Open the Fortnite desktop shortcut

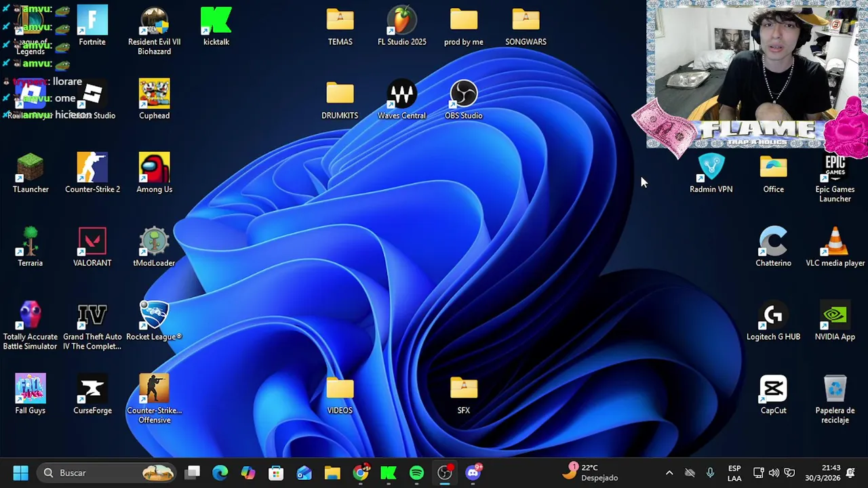click(x=92, y=26)
